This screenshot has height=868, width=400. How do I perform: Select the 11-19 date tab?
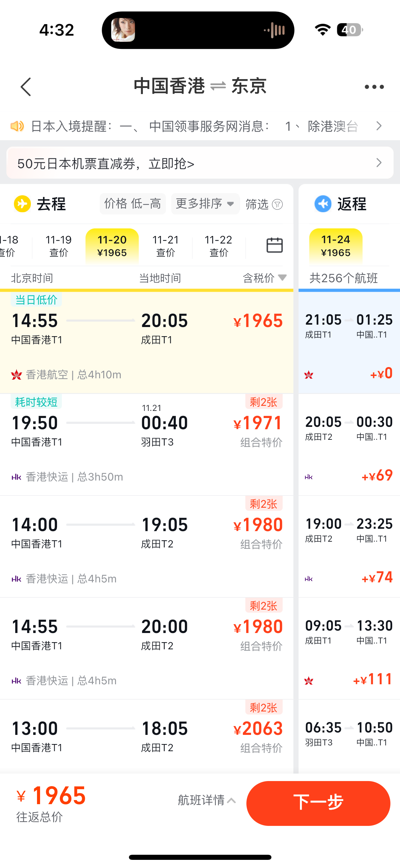click(59, 246)
